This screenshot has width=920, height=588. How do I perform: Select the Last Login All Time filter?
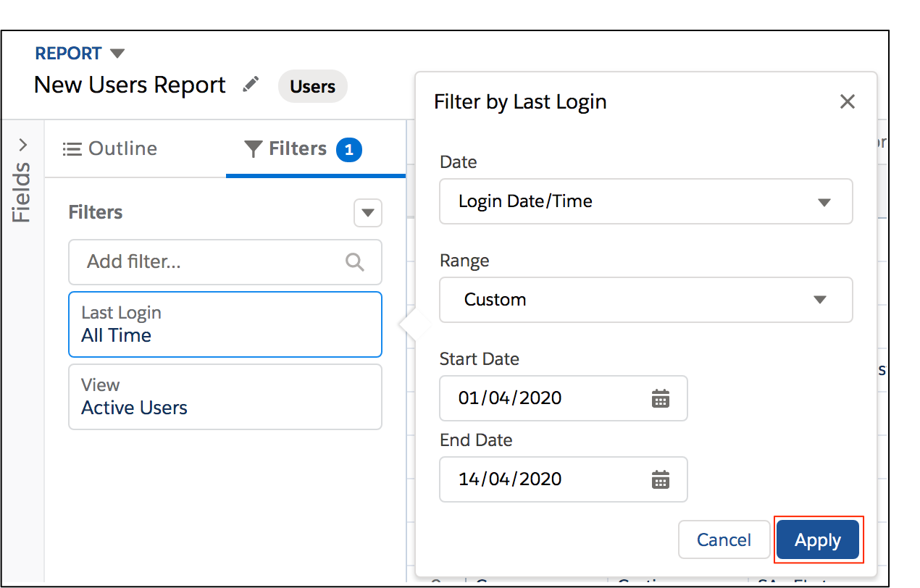(x=225, y=324)
